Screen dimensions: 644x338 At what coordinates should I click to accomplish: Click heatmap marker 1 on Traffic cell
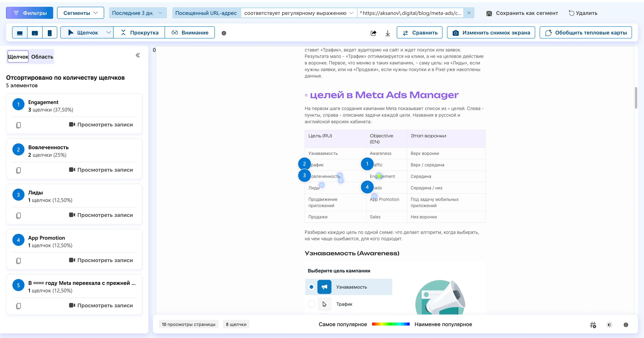click(x=367, y=164)
